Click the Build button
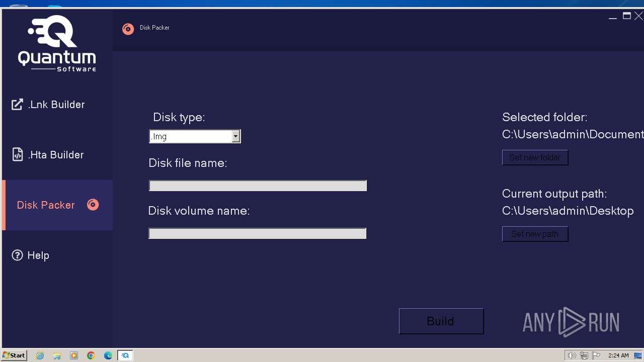Screen dimensions: 644x362 pos(441,321)
